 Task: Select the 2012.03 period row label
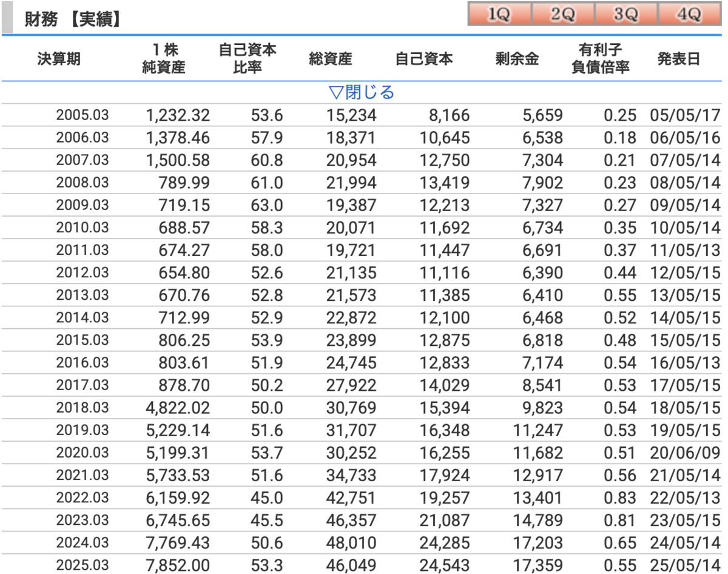[x=83, y=272]
